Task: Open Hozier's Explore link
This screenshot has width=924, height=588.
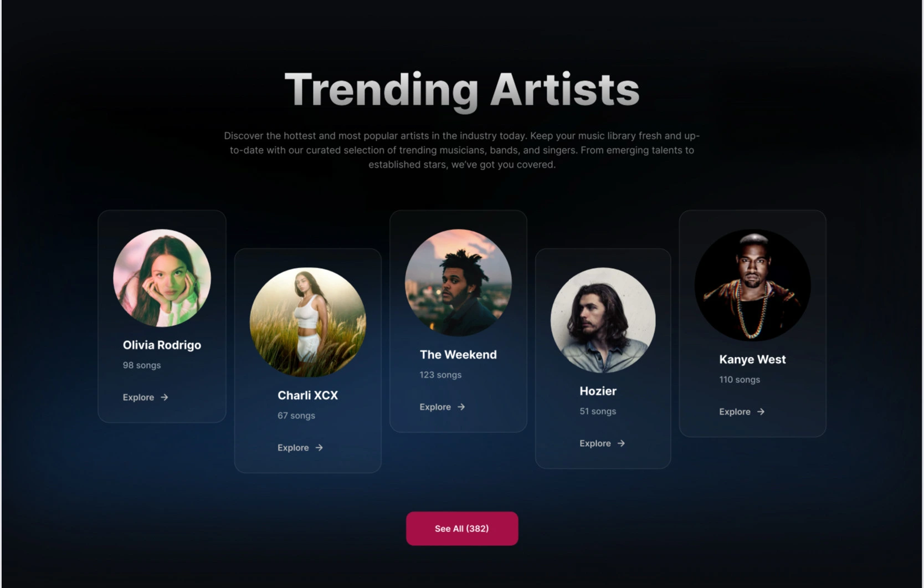Action: tap(602, 443)
